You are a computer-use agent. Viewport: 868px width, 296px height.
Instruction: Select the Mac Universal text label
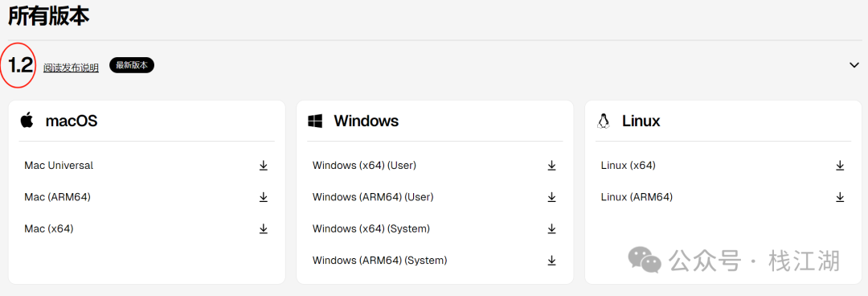pos(59,165)
